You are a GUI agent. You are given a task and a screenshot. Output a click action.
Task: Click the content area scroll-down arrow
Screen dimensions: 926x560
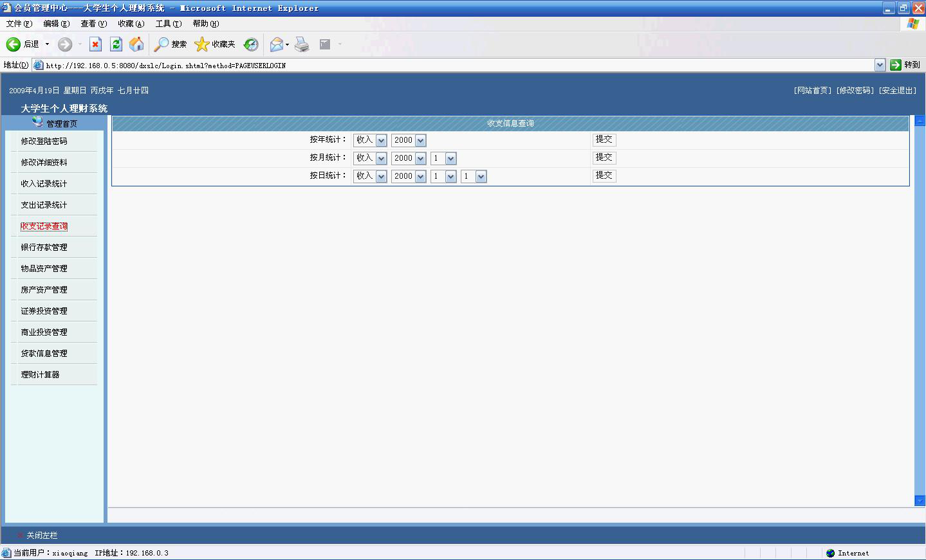(x=920, y=500)
